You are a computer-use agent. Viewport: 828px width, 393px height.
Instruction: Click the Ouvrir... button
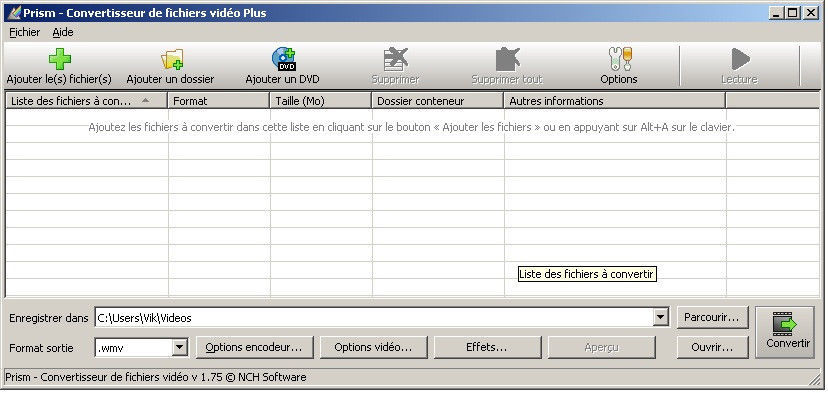coord(712,348)
